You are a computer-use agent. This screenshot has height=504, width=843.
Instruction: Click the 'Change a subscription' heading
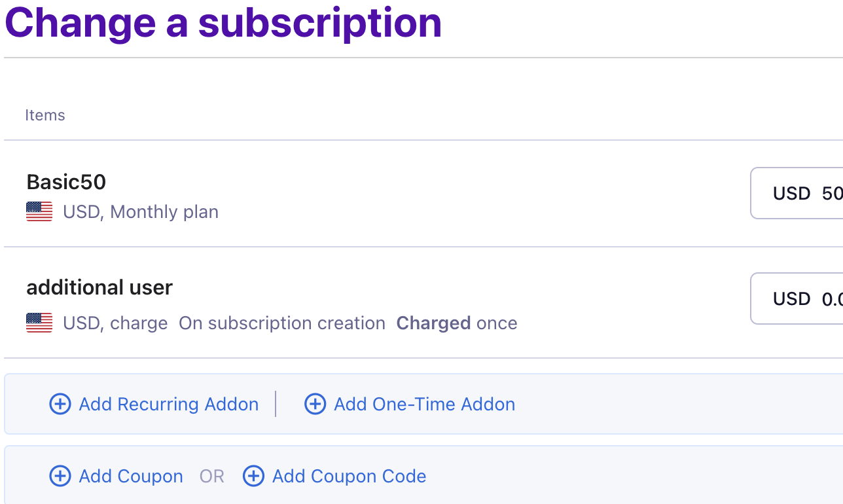click(223, 22)
